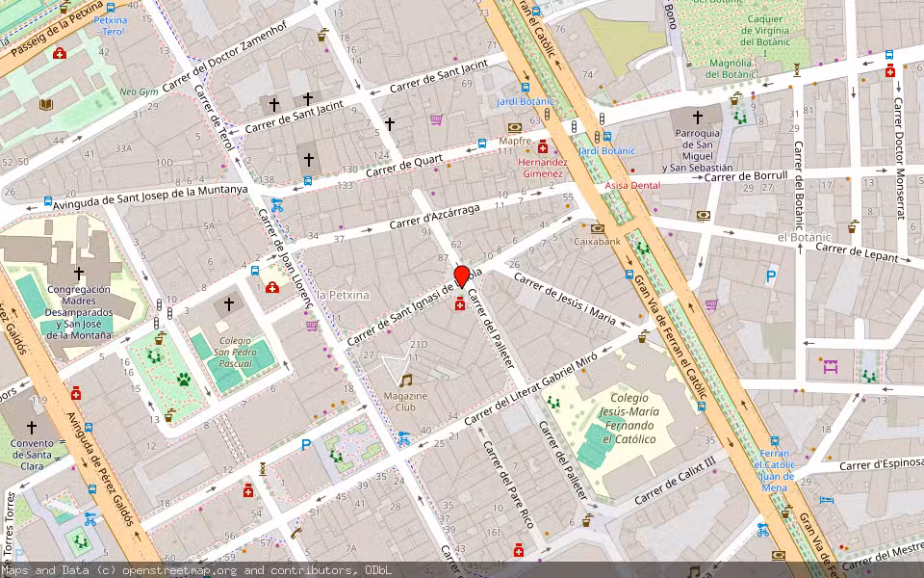Click pharmacy icon on Avinguda de Pérez Galdós
The width and height of the screenshot is (924, 578).
pyautogui.click(x=75, y=393)
